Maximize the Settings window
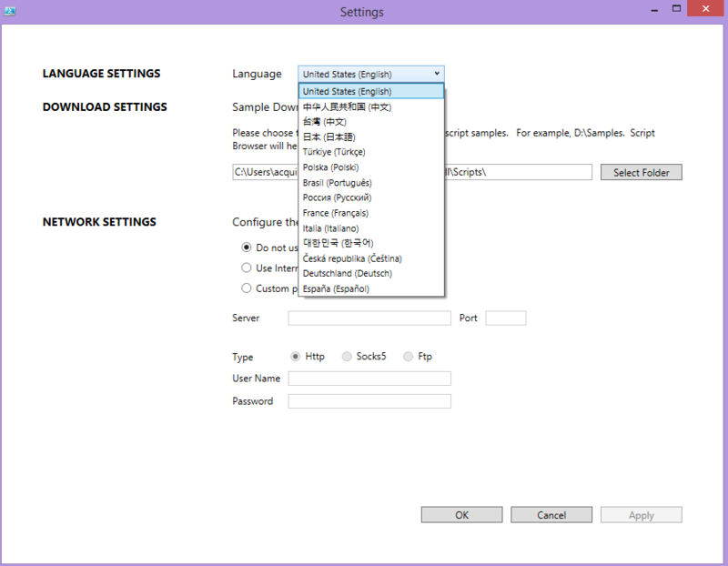 676,9
